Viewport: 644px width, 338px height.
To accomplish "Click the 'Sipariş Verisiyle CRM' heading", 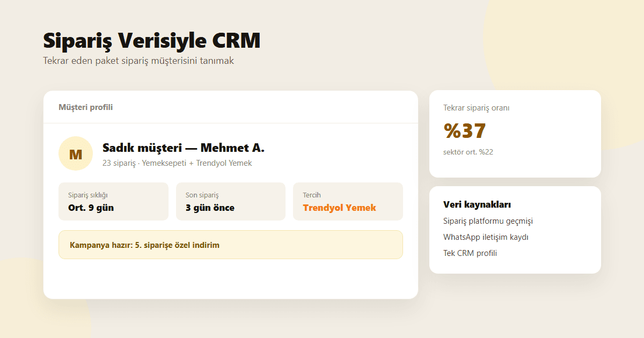I will click(x=151, y=41).
